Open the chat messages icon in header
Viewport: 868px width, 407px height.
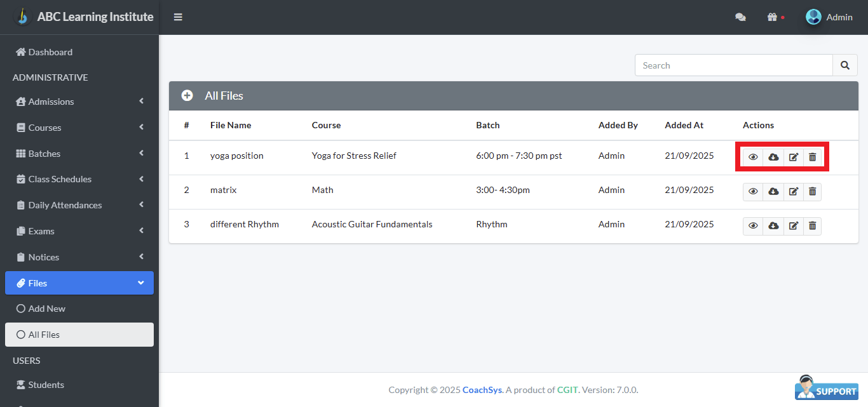coord(740,17)
